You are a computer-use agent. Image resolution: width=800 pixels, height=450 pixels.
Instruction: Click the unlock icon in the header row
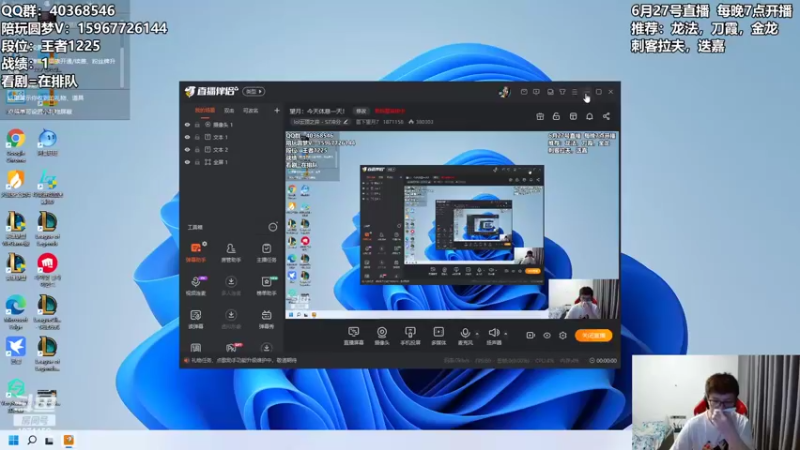pyautogui.click(x=556, y=116)
